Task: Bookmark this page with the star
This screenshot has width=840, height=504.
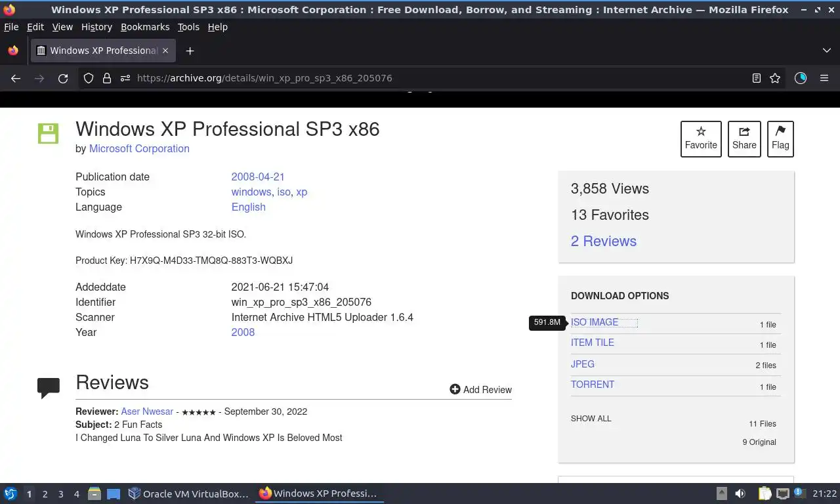Action: pos(775,78)
